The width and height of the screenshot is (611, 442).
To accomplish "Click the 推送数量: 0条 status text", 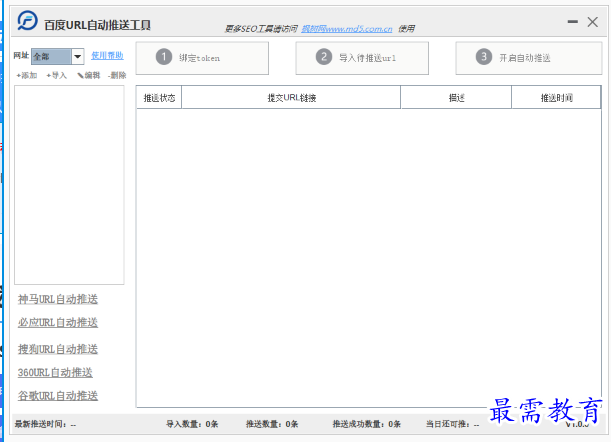I will pyautogui.click(x=272, y=424).
